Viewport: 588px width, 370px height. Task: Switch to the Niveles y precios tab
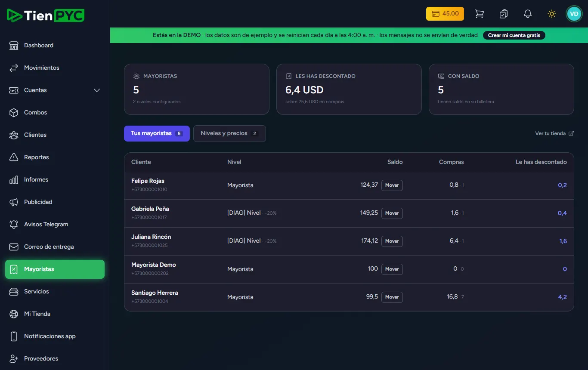coord(229,133)
